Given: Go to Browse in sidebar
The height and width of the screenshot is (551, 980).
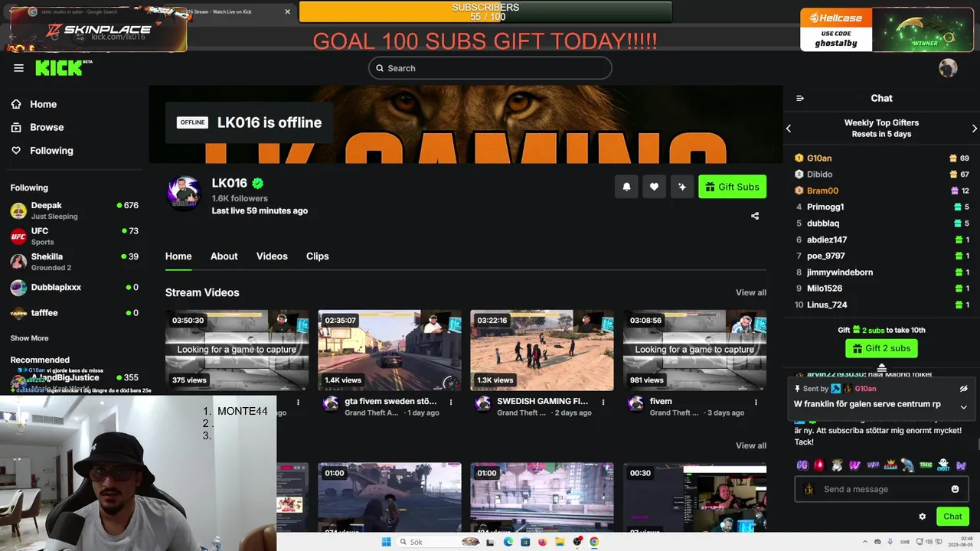Looking at the screenshot, I should click(x=38, y=127).
